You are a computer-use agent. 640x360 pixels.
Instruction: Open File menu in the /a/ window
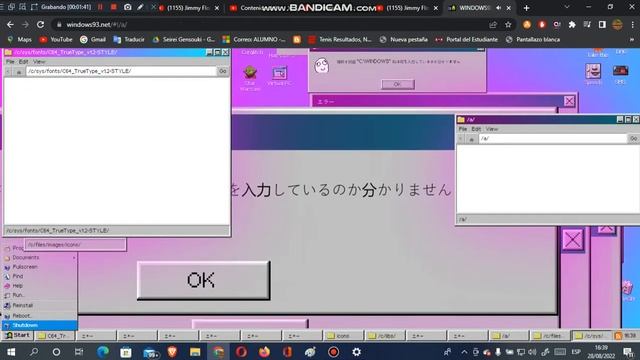[462, 129]
